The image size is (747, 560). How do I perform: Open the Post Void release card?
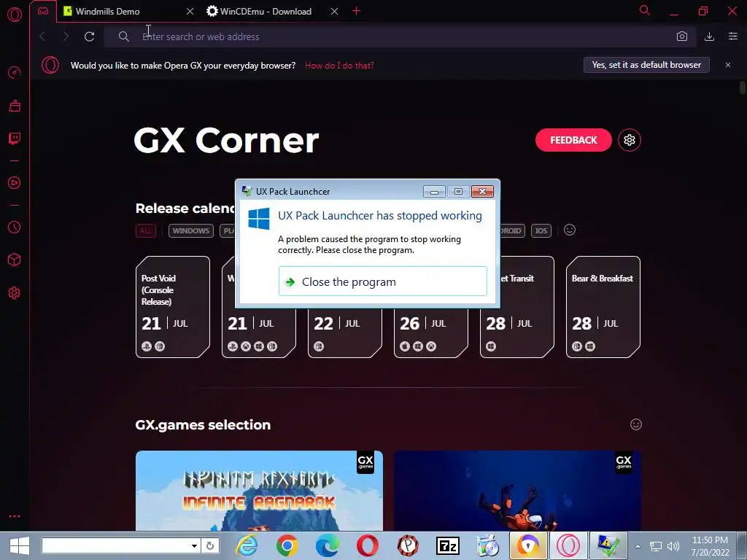pos(172,307)
